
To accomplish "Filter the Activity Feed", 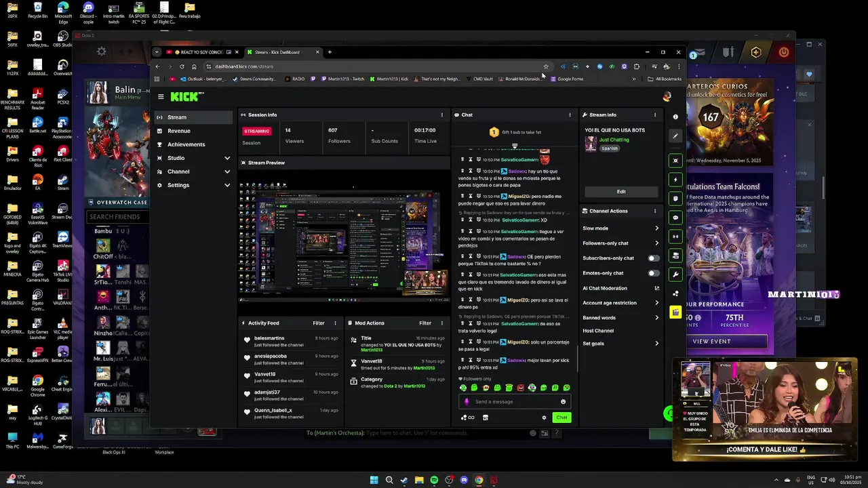I will [319, 323].
